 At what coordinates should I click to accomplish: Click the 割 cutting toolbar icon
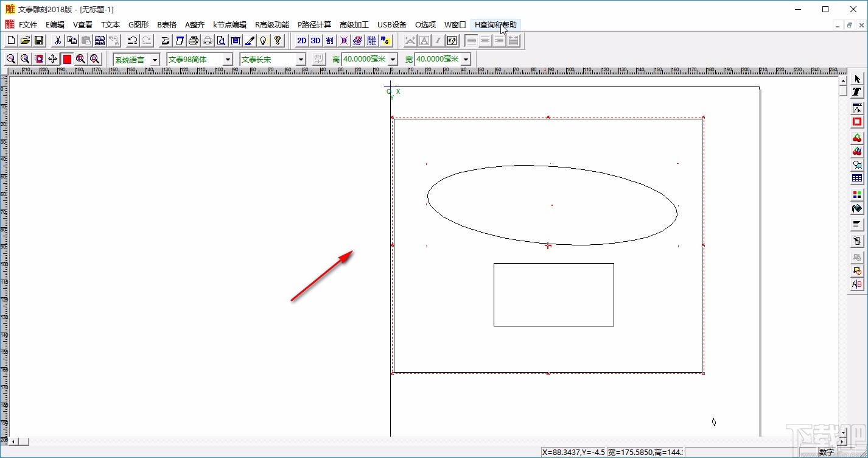[329, 41]
